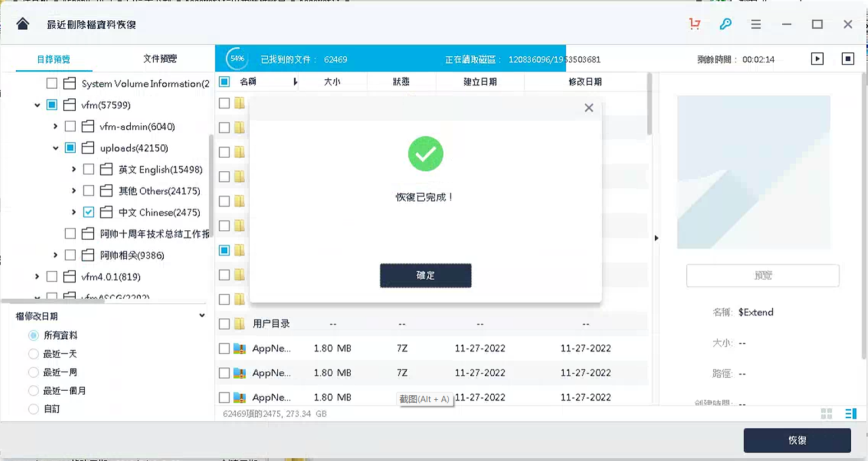Switch to detail list view icon
The width and height of the screenshot is (868, 461).
click(x=851, y=414)
